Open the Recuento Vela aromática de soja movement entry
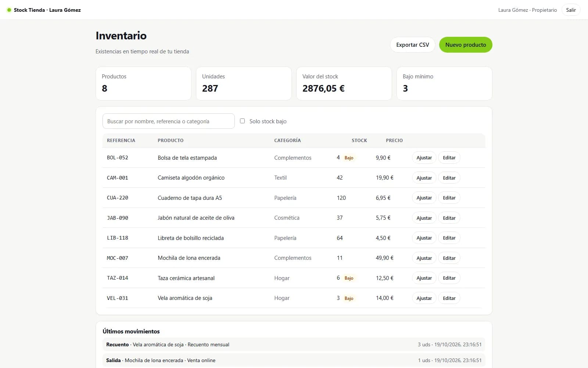Screen dimensions: 588x368 click(x=294, y=344)
